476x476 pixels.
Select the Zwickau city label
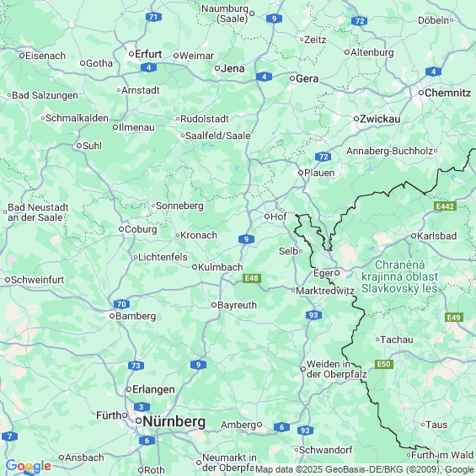click(380, 119)
